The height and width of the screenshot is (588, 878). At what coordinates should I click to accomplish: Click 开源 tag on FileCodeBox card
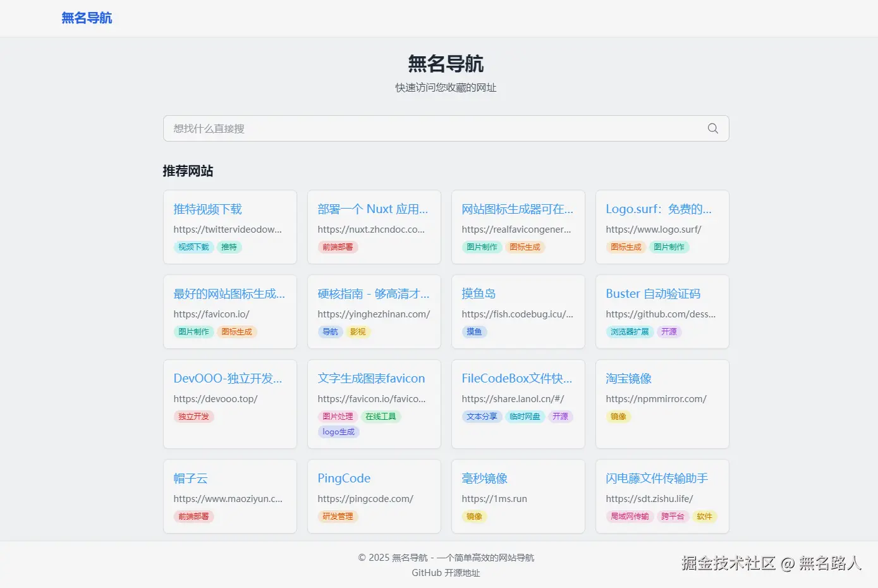(560, 417)
